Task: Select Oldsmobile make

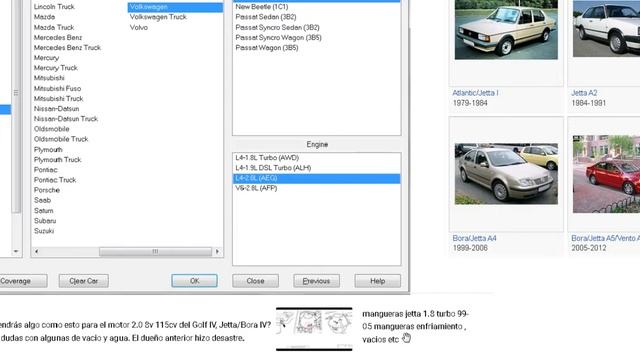Action: (51, 129)
